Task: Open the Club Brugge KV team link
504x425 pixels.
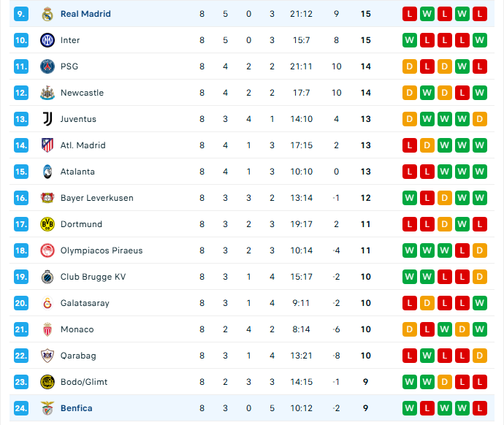Action: click(x=93, y=277)
